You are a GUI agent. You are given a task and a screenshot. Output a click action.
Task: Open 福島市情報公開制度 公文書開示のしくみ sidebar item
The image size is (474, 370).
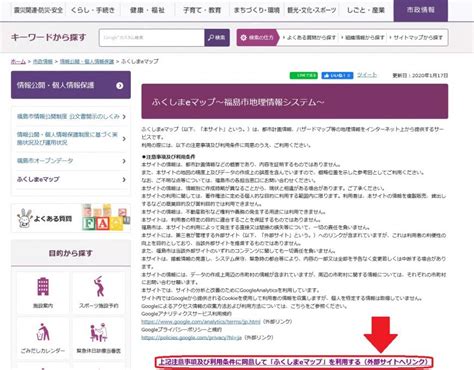pos(68,116)
